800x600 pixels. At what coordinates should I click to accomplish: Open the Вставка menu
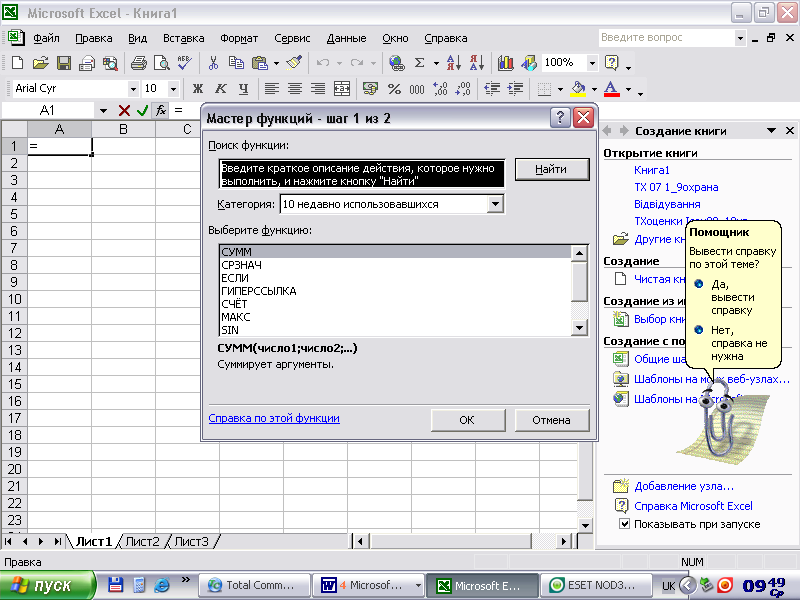tap(184, 38)
